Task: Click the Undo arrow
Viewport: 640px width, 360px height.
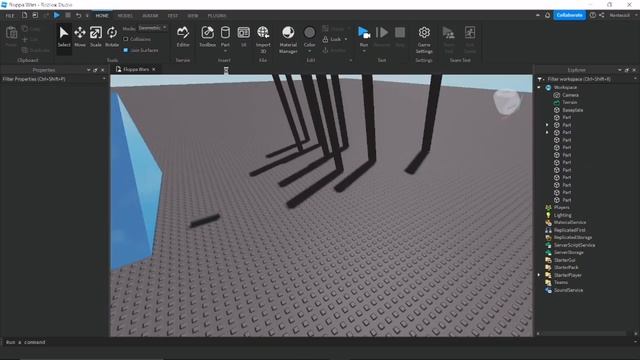Action: pyautogui.click(x=78, y=16)
